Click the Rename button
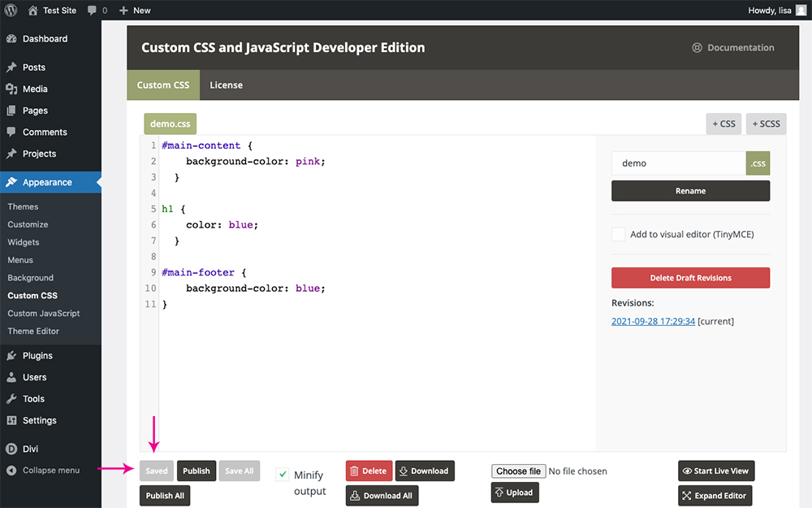This screenshot has height=508, width=812. coord(690,191)
